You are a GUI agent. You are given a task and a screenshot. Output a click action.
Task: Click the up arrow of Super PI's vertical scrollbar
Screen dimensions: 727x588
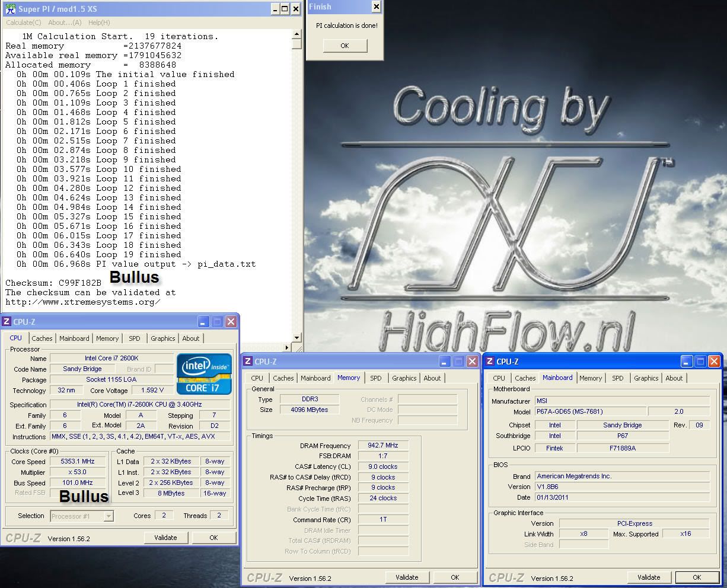tap(297, 35)
